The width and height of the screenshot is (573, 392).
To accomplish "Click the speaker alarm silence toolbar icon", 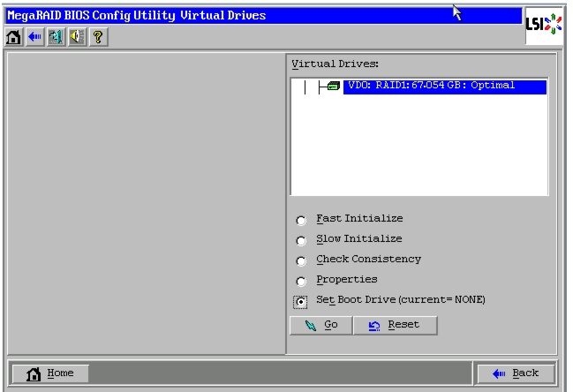I will tap(77, 37).
